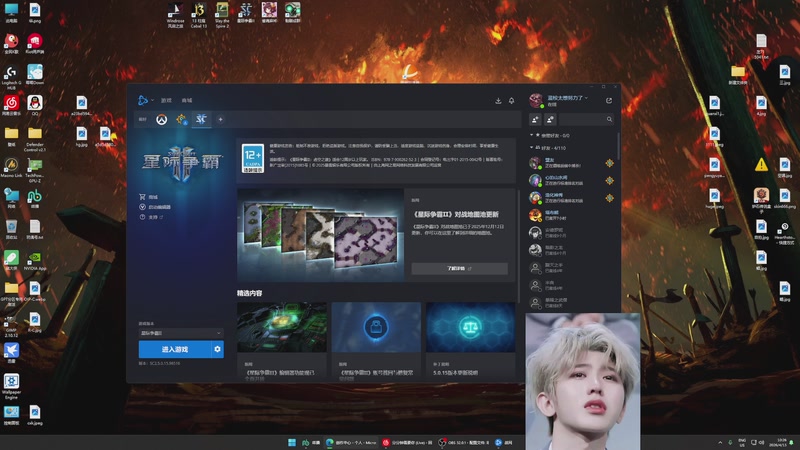Collapse the 好友 4/110 friends group
This screenshot has height=450, width=800.
[548, 148]
